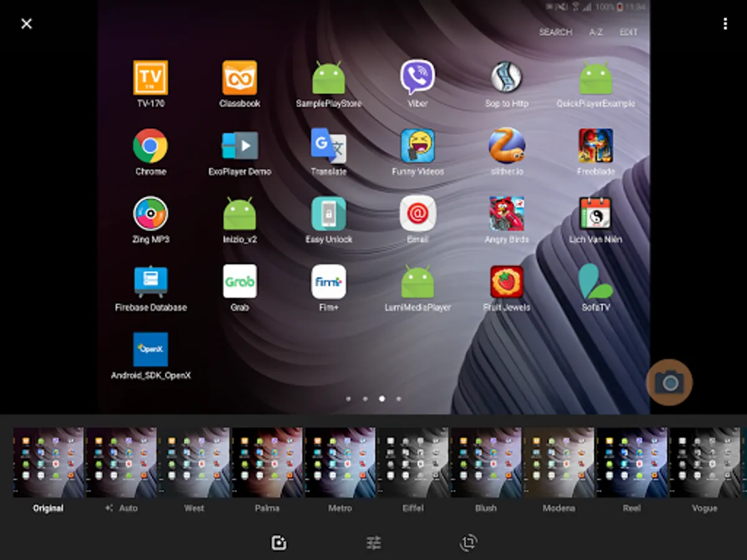Select the highlighted third page indicator dot
The height and width of the screenshot is (560, 747).
382,398
